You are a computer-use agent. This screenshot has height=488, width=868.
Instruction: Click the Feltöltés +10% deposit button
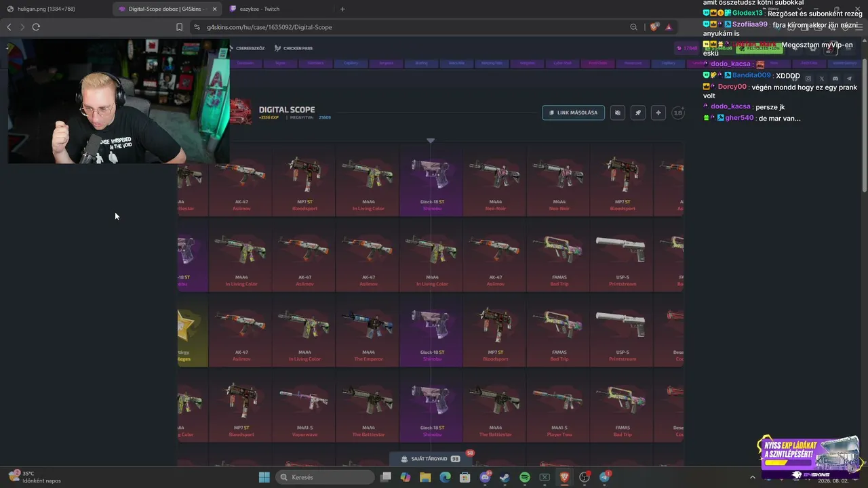pos(758,48)
